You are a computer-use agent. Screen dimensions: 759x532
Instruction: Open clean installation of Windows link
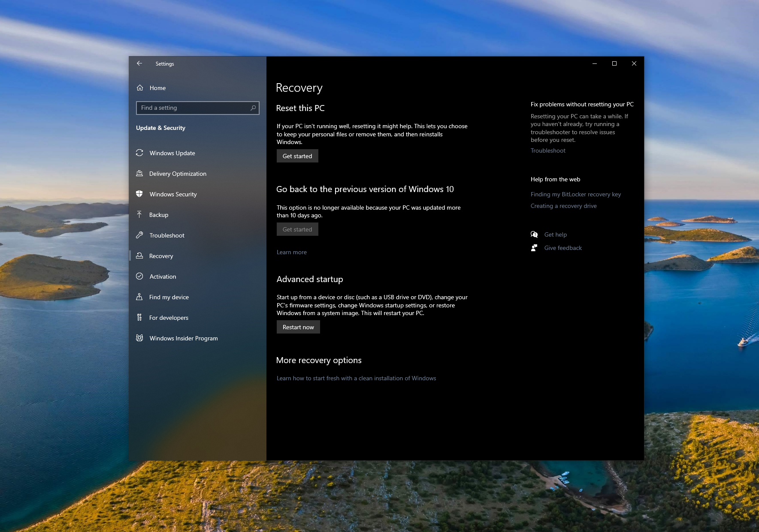[356, 378]
